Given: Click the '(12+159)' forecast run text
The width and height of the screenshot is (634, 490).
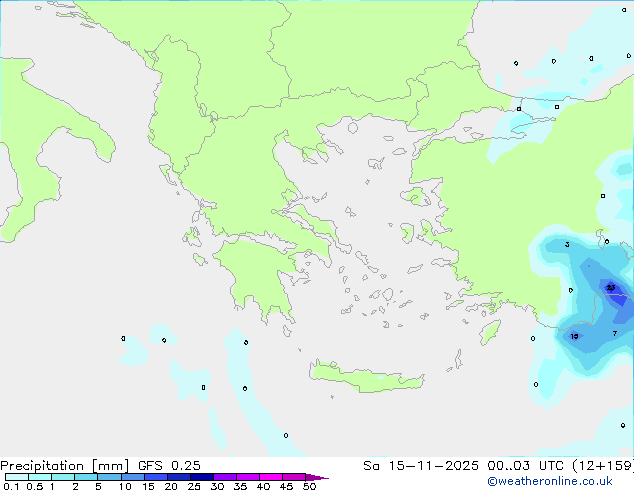Looking at the screenshot, I should [603, 466].
